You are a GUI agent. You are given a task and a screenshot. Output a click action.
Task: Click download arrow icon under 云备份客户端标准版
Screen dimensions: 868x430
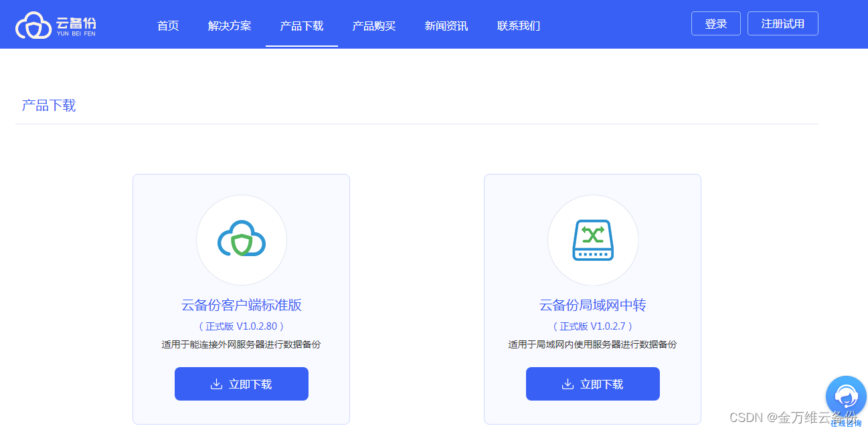pos(216,384)
